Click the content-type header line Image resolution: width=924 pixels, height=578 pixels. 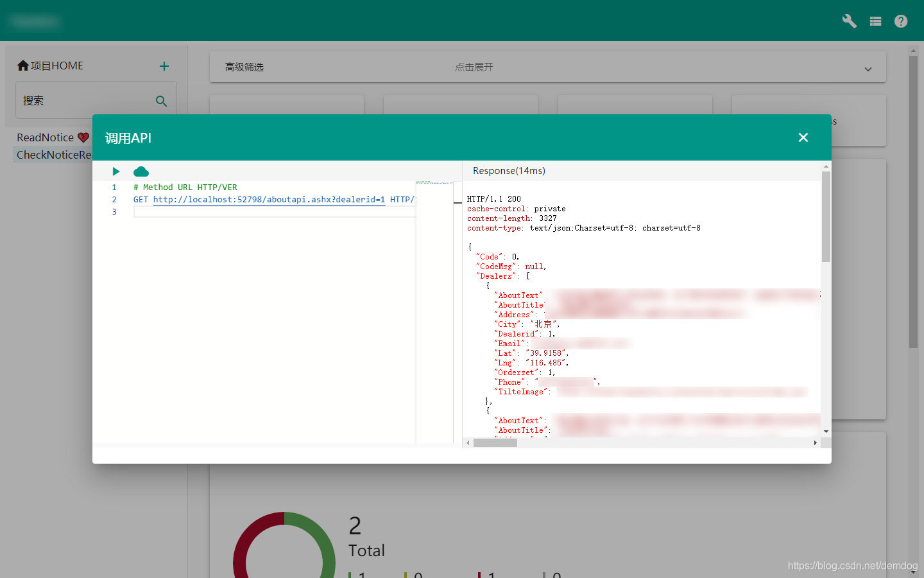click(584, 228)
